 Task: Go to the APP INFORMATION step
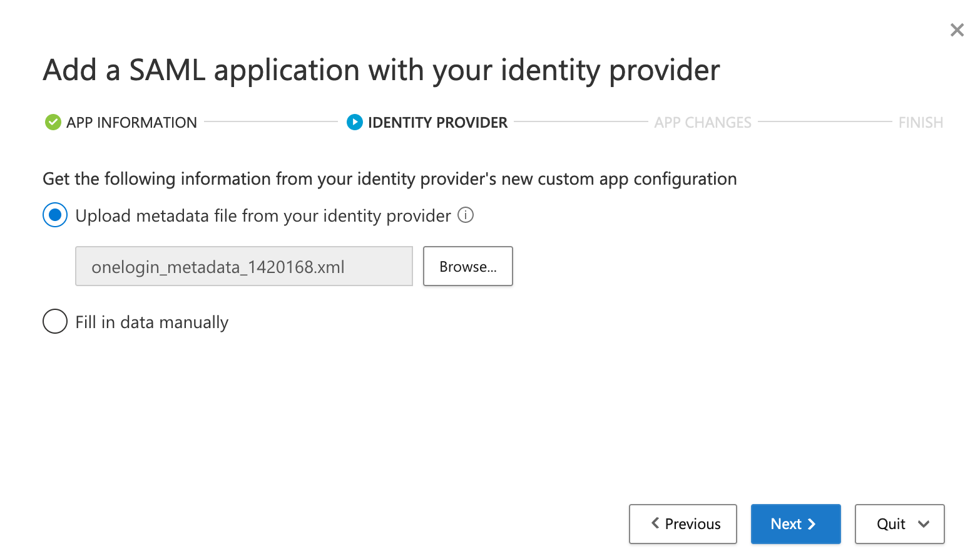click(x=131, y=123)
